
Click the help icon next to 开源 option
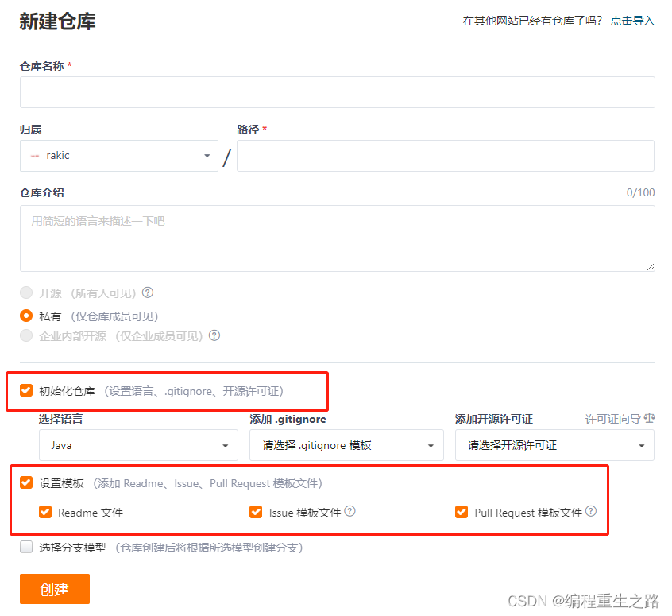[x=148, y=293]
